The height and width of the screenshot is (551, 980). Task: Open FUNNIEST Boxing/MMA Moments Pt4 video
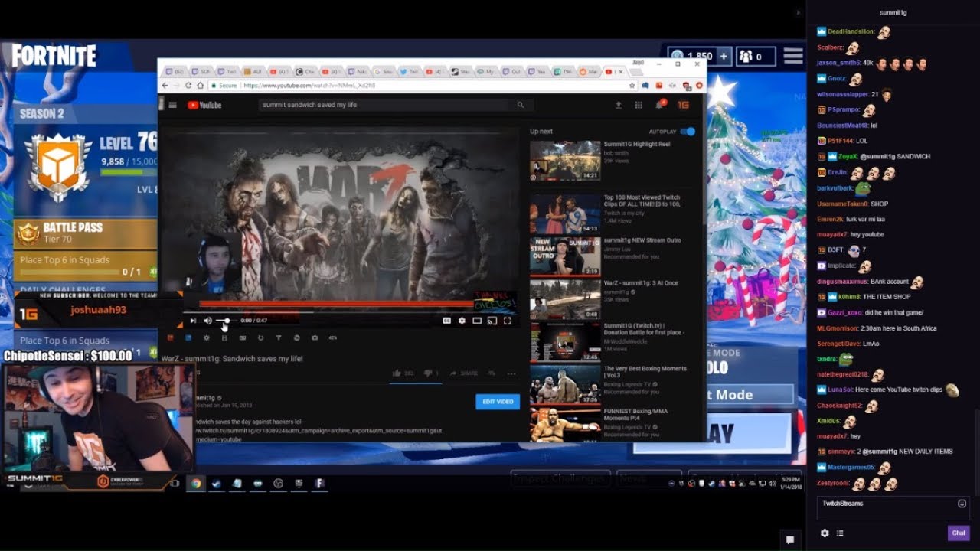pos(565,425)
